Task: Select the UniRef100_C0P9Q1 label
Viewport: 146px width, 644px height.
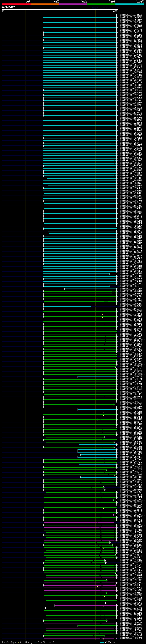Action: tap(131, 228)
